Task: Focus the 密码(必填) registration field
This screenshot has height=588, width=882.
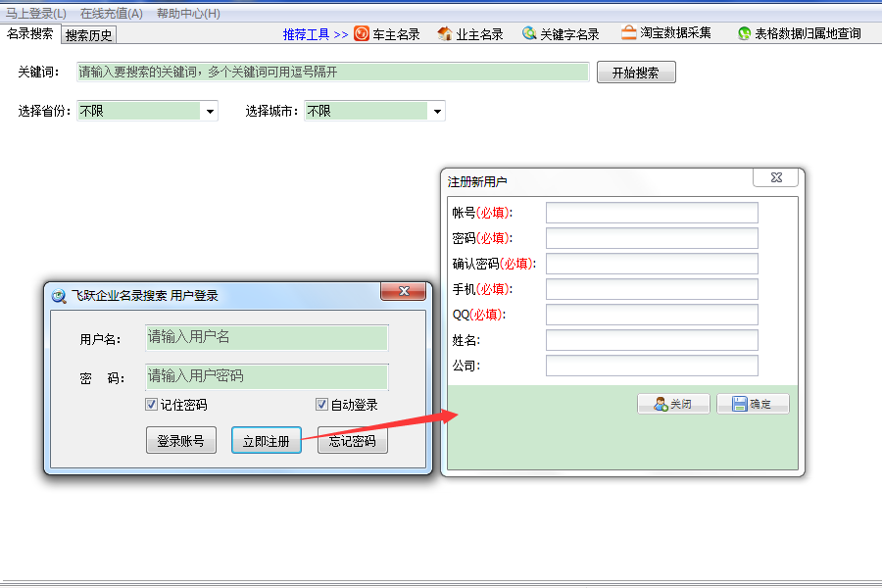Action: click(652, 238)
